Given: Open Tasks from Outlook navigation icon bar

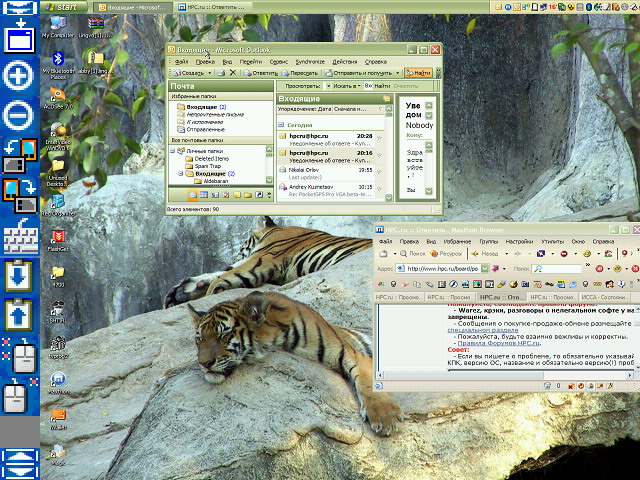Looking at the screenshot, I should pos(226,195).
